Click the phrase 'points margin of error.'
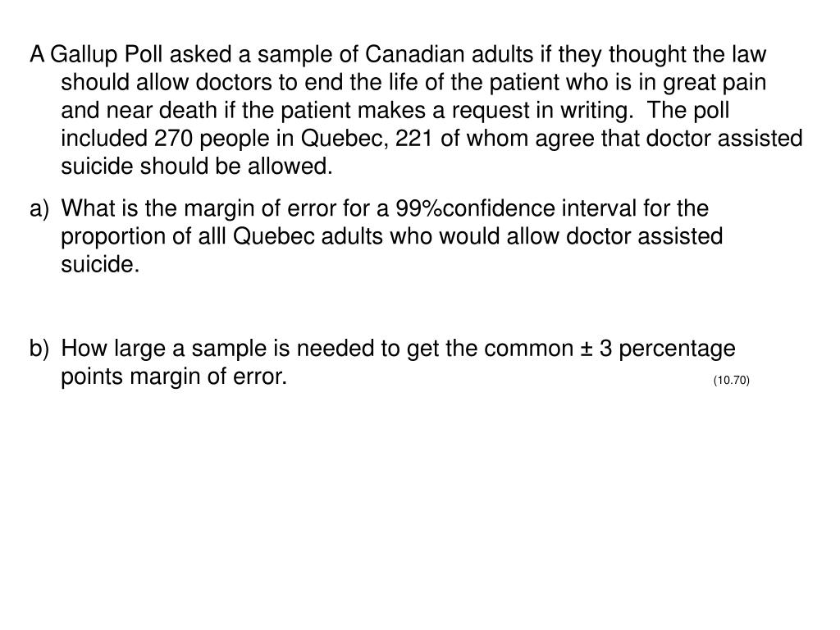The image size is (840, 630). click(x=174, y=377)
